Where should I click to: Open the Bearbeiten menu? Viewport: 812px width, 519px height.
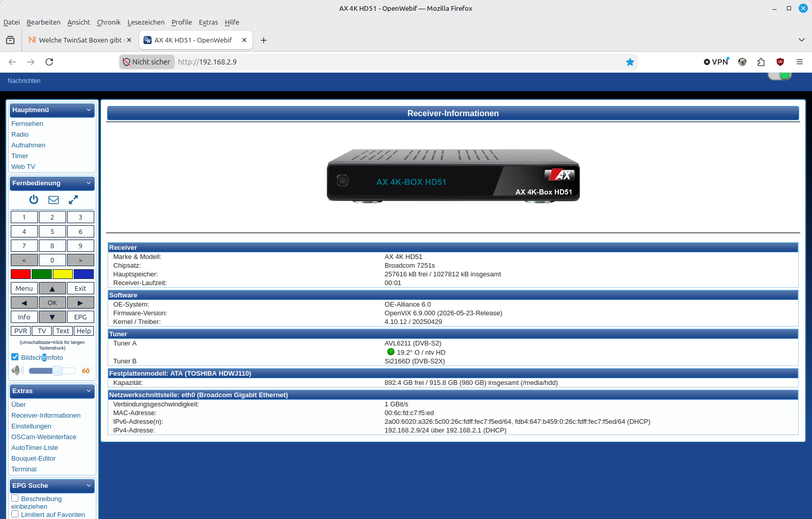[44, 22]
